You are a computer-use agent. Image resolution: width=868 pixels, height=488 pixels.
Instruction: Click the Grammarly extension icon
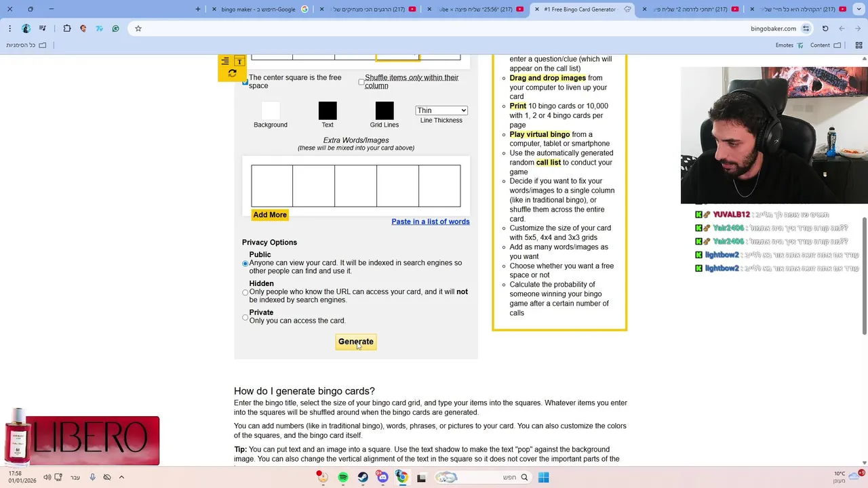coord(116,28)
